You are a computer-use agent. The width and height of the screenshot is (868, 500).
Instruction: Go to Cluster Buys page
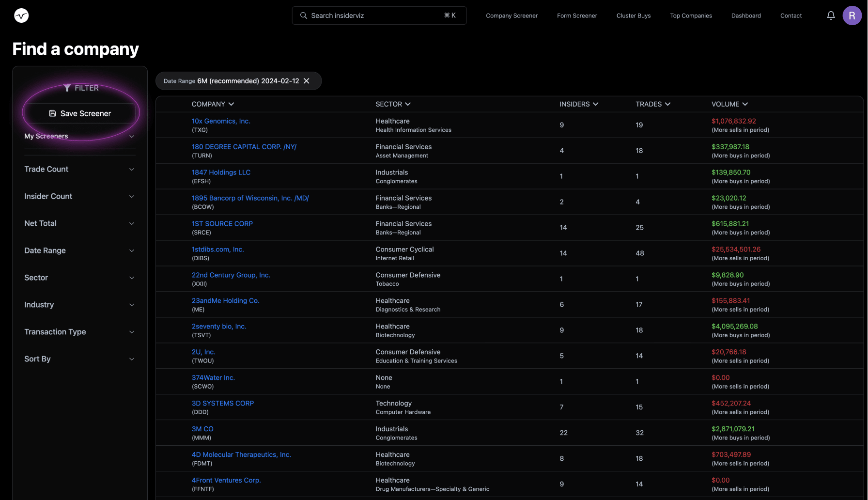[634, 16]
